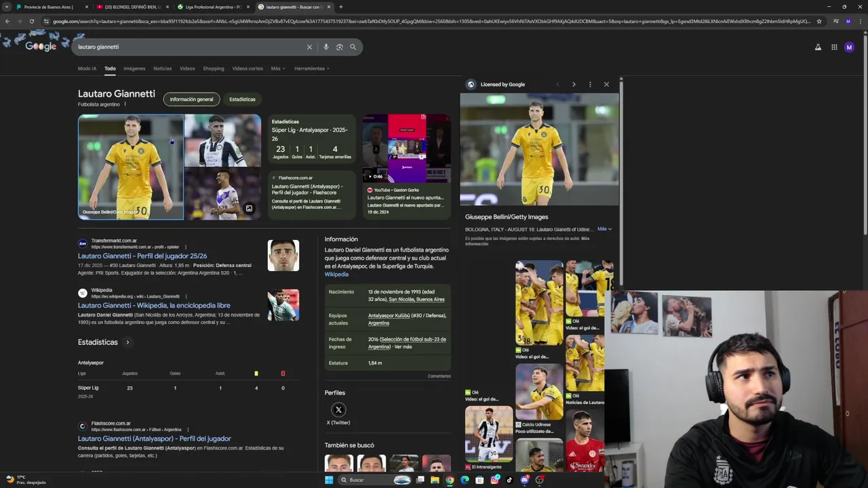This screenshot has height=488, width=868.
Task: Select the Estadísticas chip
Action: pos(242,99)
